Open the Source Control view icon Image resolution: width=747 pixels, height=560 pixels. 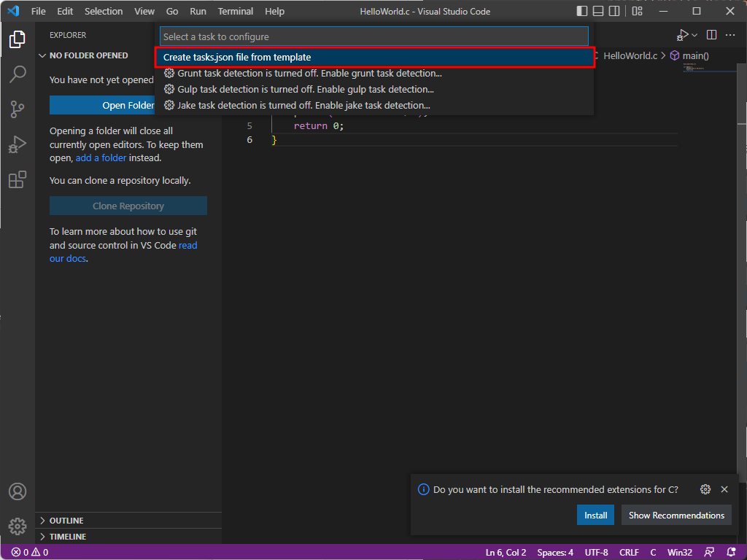click(x=18, y=109)
